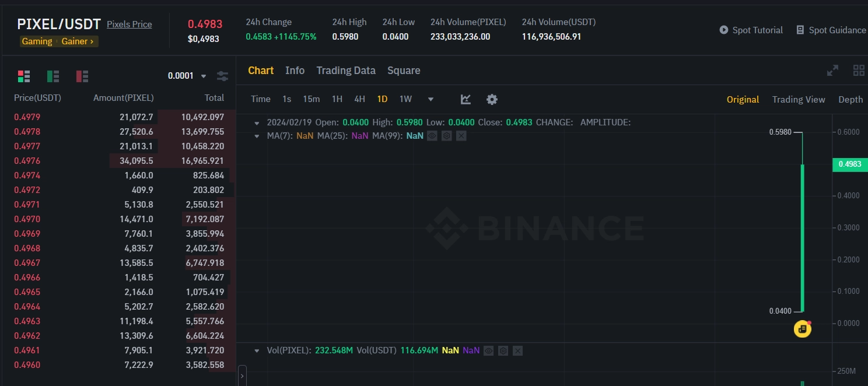Viewport: 868px width, 386px height.
Task: Click the Spot Tutorial button
Action: tap(751, 30)
